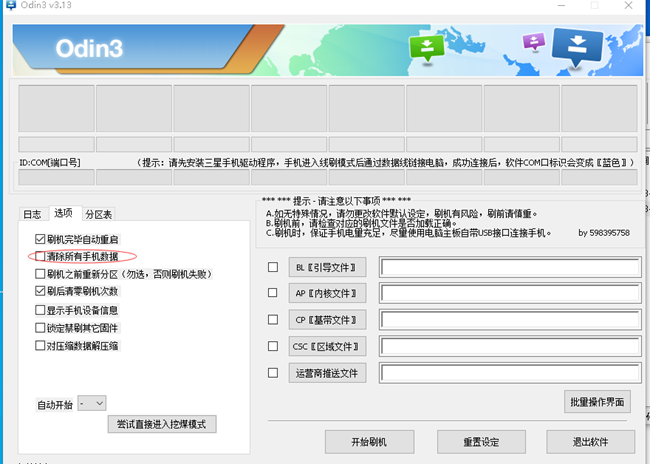Click the purple transfer icon in banner
The width and height of the screenshot is (650, 464).
pyautogui.click(x=534, y=42)
